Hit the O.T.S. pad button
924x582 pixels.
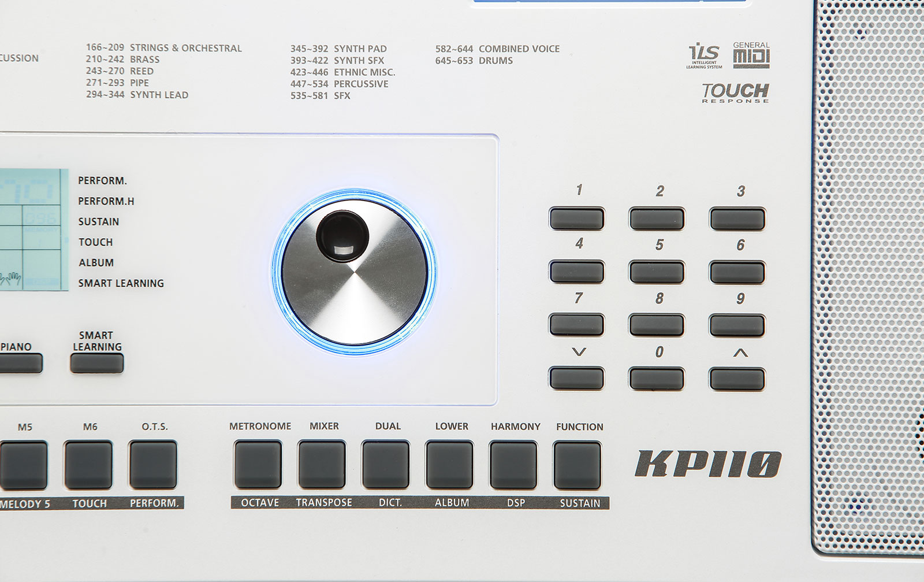click(153, 465)
